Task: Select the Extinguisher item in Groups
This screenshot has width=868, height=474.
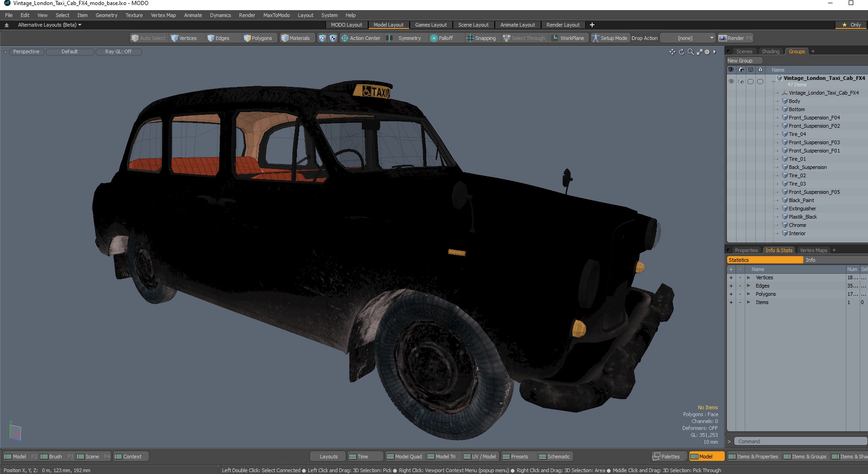Action: (802, 209)
